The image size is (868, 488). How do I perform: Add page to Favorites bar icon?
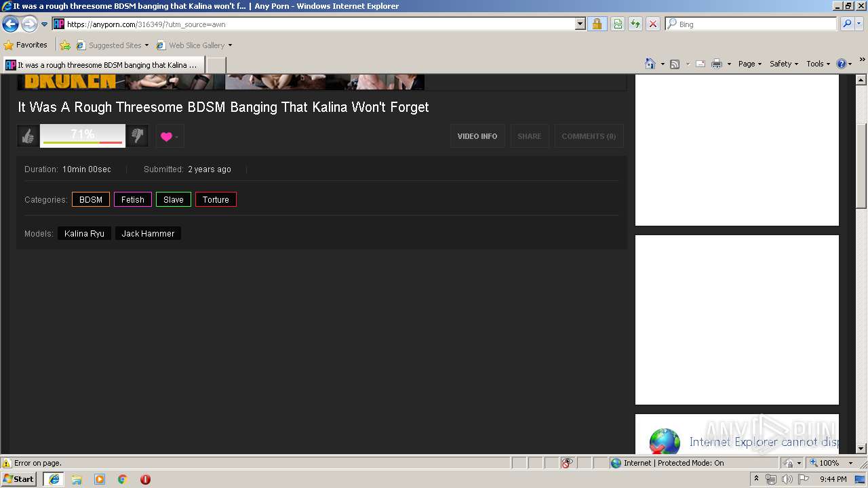pyautogui.click(x=65, y=45)
